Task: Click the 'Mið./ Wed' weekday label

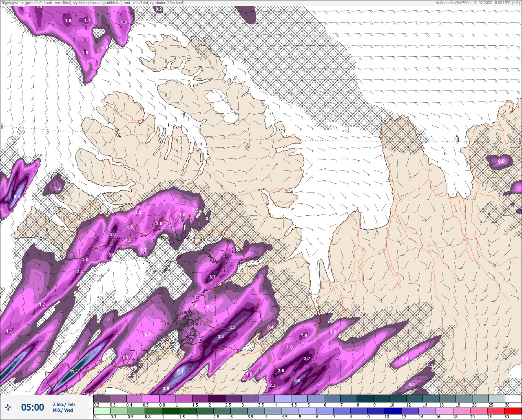Action: 63,410
